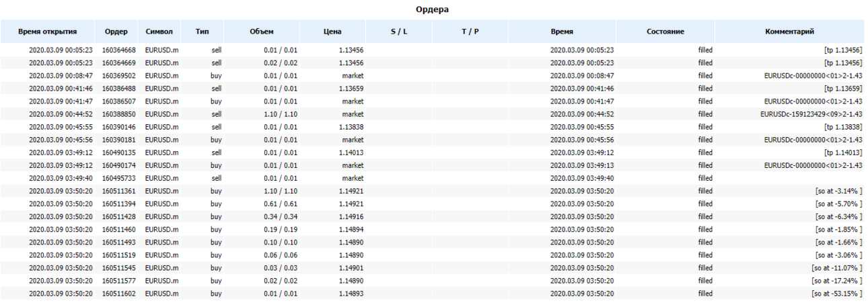Click the 'Комментарий' column header
This screenshot has height=305, width=868.
tap(789, 32)
